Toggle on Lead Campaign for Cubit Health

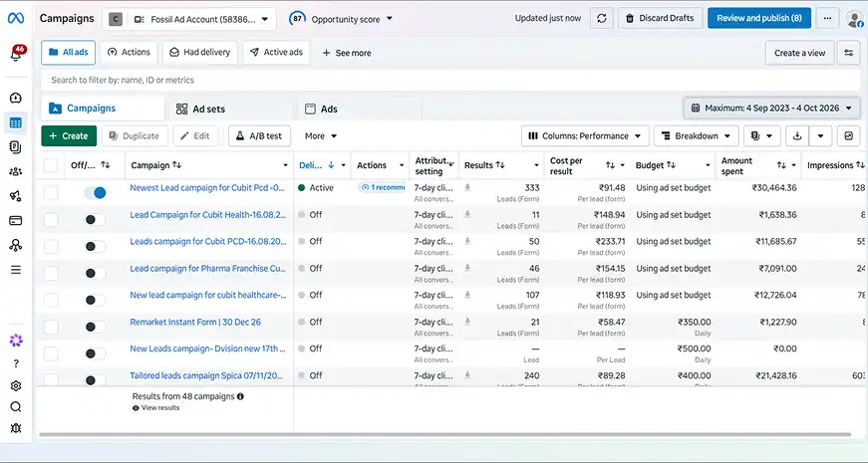click(95, 220)
